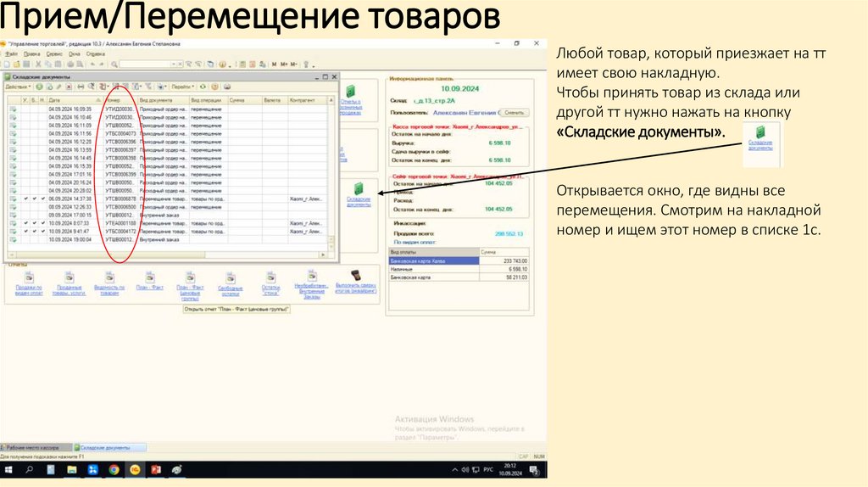Click the Вид документа column header

coord(164,100)
